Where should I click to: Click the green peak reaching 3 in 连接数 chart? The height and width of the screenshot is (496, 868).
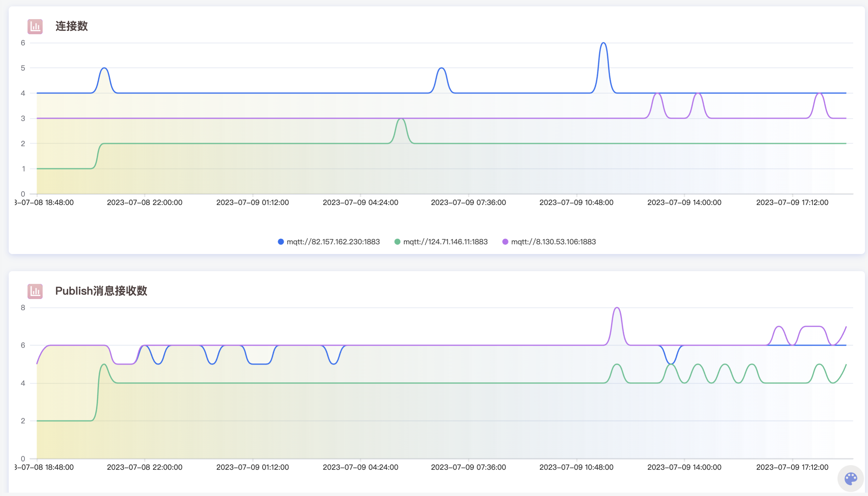point(401,119)
